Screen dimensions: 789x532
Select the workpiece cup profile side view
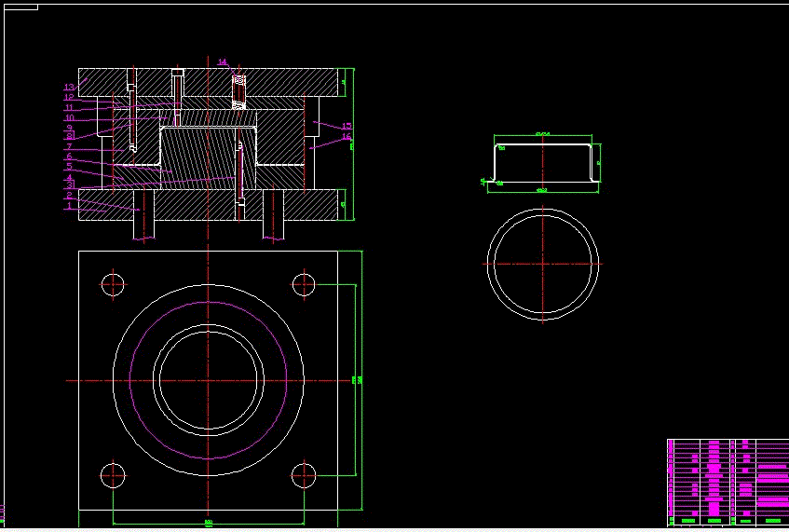pos(543,162)
